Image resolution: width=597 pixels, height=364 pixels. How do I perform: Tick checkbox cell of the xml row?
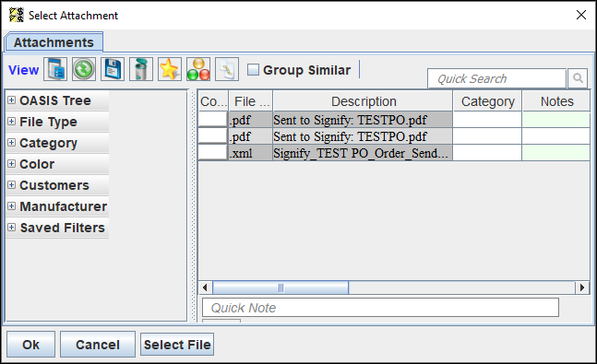point(213,153)
